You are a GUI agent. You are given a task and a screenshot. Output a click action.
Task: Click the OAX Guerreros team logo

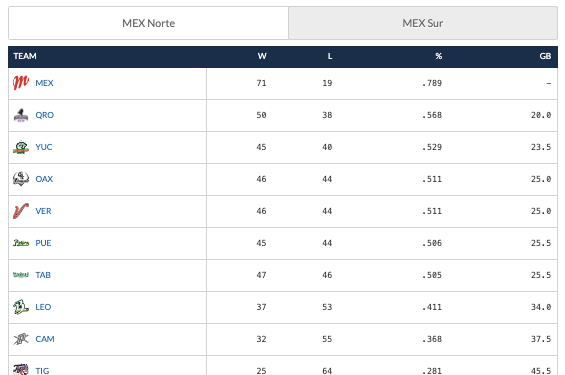coord(21,179)
